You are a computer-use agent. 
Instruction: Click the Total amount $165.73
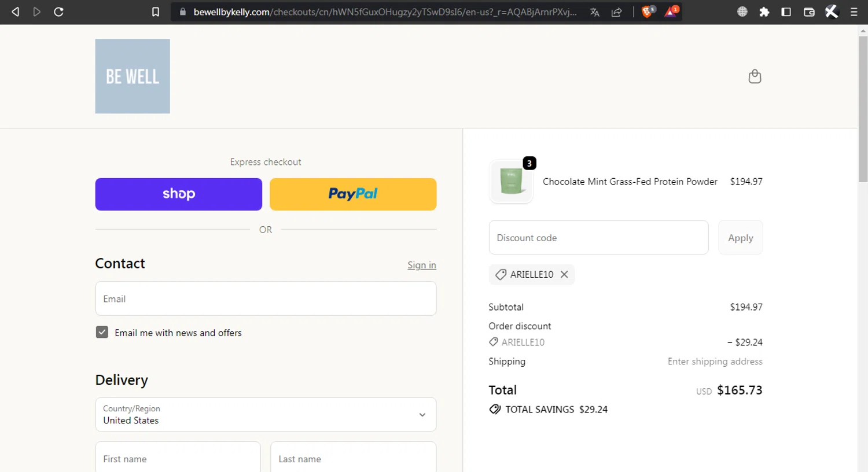click(740, 390)
